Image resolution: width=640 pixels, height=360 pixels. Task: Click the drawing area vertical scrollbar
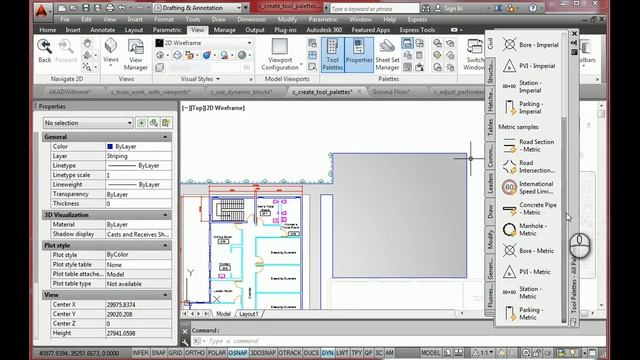click(x=601, y=206)
